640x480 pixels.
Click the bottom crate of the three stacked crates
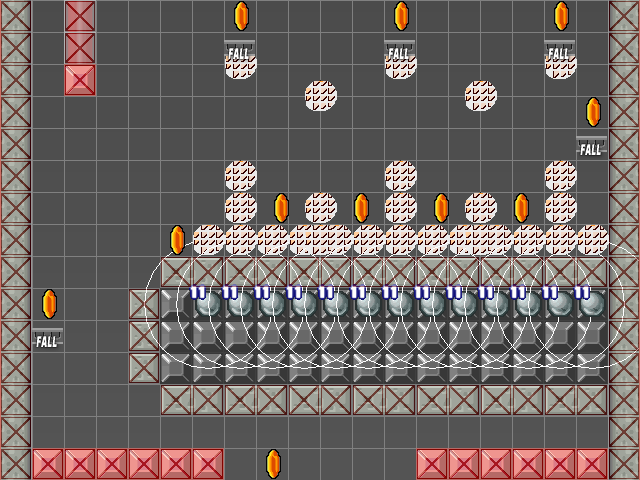[x=144, y=368]
